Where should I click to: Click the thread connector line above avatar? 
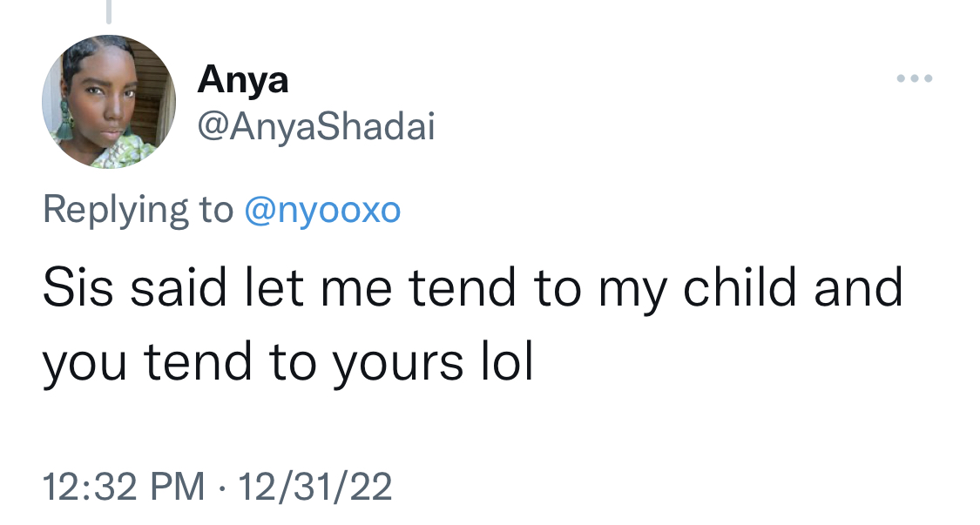pos(109,11)
